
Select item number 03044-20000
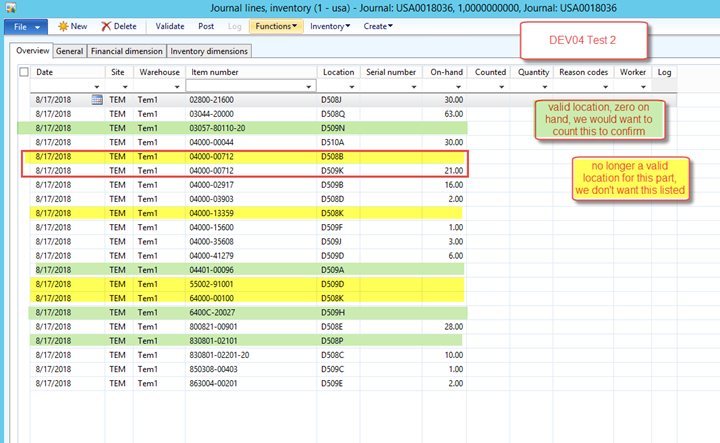pyautogui.click(x=211, y=114)
